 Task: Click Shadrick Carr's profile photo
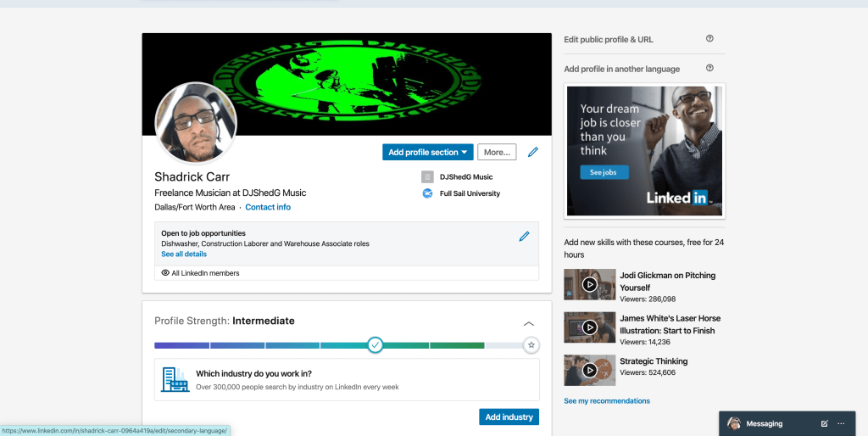pyautogui.click(x=196, y=123)
